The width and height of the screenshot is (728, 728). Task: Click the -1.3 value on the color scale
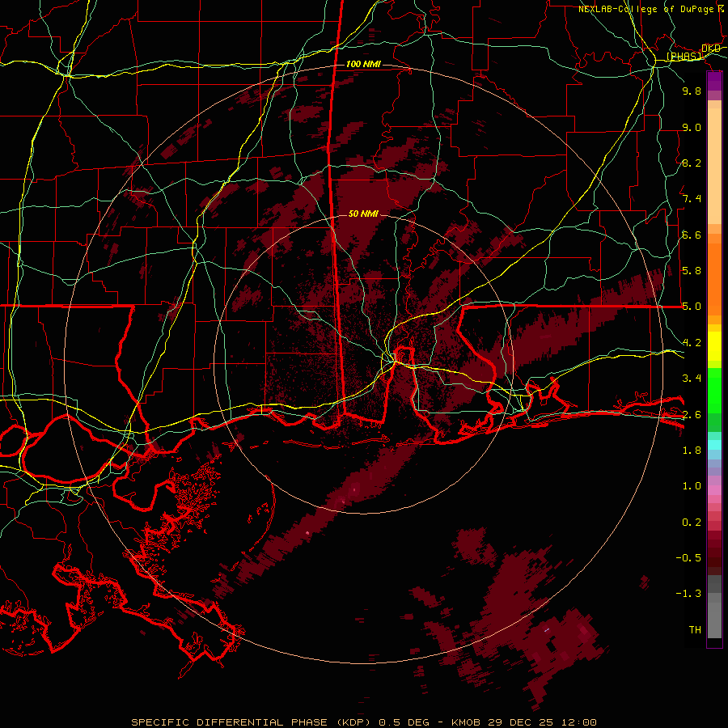[688, 594]
